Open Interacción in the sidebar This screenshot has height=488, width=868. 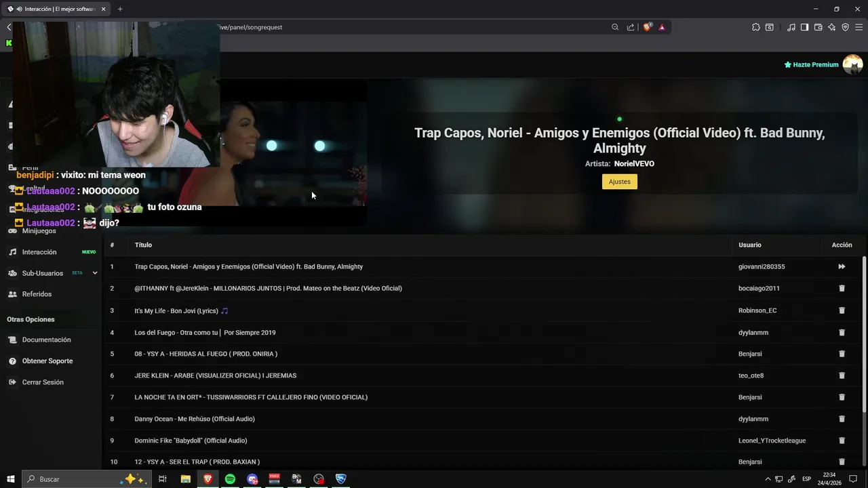click(x=39, y=252)
